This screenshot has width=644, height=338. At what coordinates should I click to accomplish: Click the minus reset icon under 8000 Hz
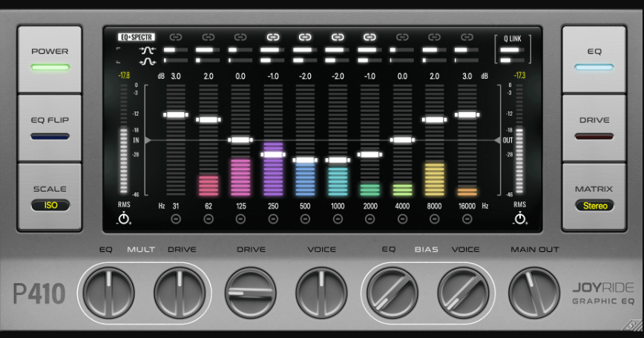point(434,219)
